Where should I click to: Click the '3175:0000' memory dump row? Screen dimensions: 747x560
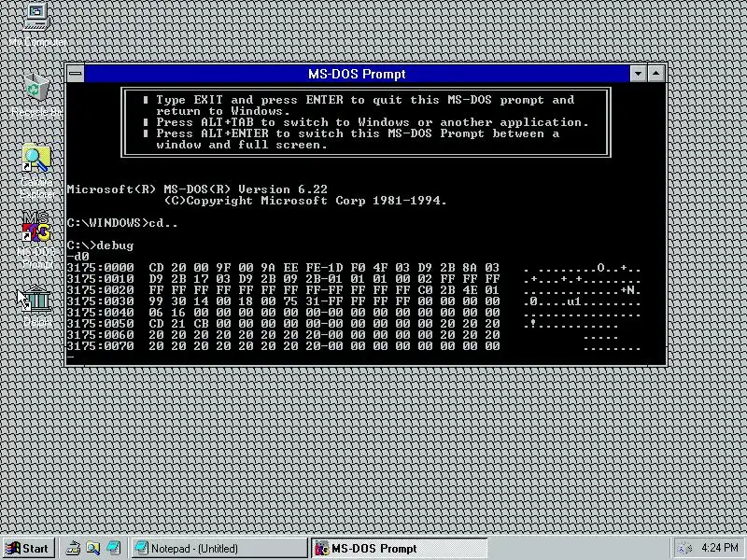pyautogui.click(x=354, y=268)
